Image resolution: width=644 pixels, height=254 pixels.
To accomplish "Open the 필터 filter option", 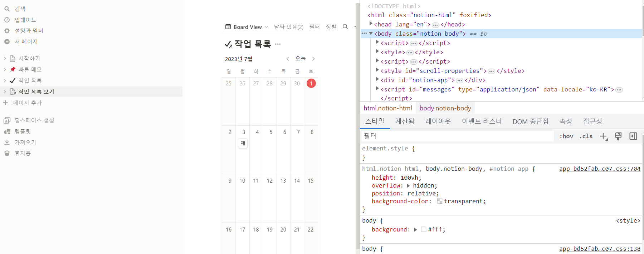I will click(314, 27).
